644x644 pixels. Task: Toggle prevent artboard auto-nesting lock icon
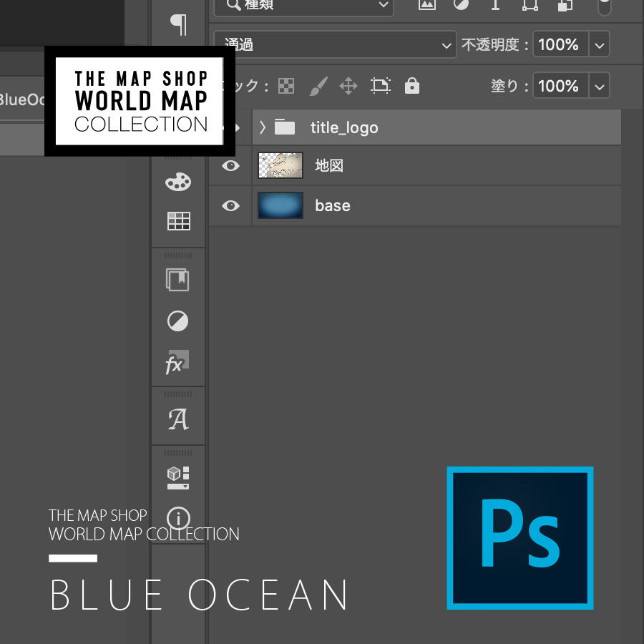(x=381, y=86)
